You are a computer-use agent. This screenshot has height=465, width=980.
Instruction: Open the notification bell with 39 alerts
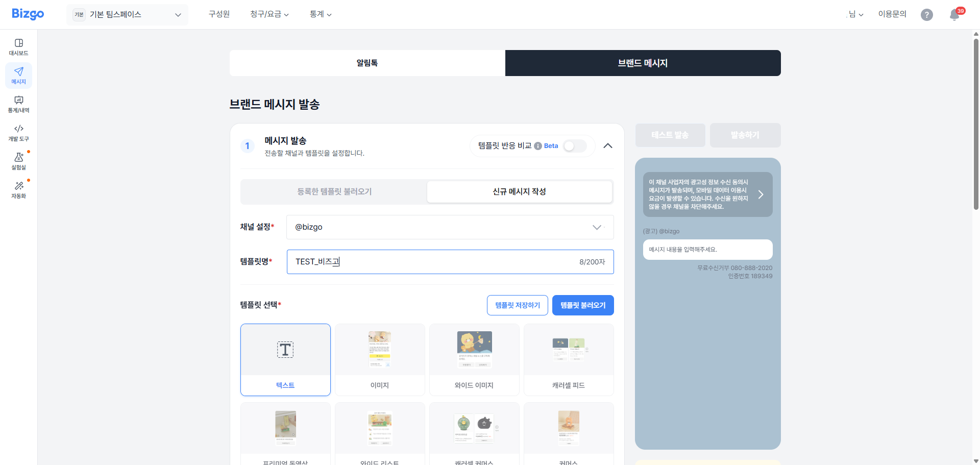pos(953,15)
